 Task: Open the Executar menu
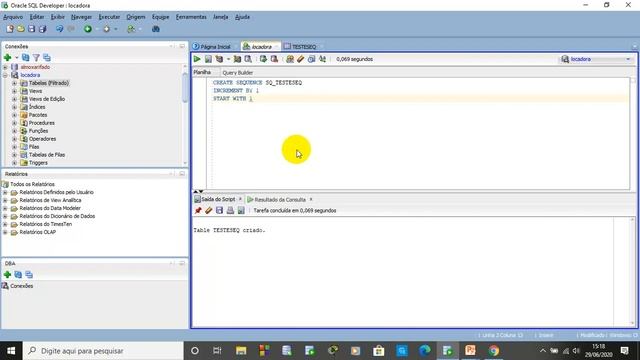[109, 17]
